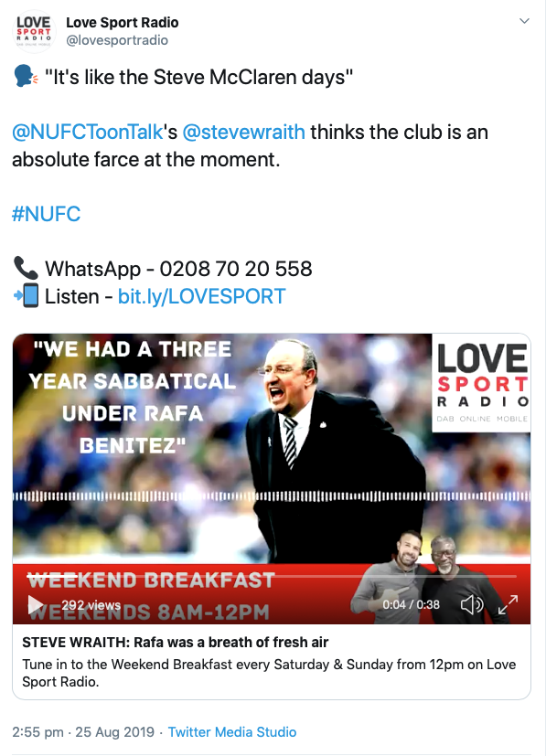546x756 pixels.
Task: Open the @stevewraith mention
Action: point(243,133)
